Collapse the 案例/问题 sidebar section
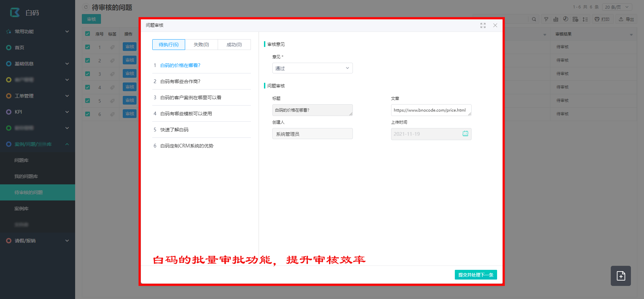Image resolution: width=644 pixels, height=299 pixels. pyautogui.click(x=38, y=144)
